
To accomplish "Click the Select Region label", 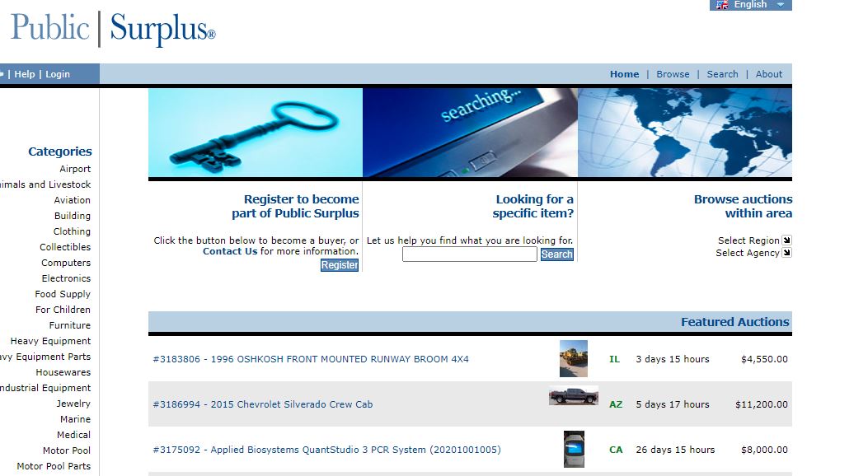I will (748, 240).
